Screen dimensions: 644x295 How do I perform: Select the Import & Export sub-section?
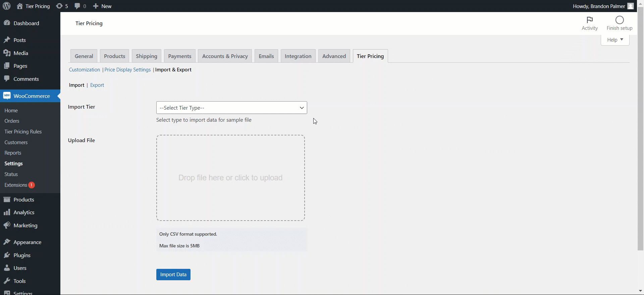coord(173,70)
